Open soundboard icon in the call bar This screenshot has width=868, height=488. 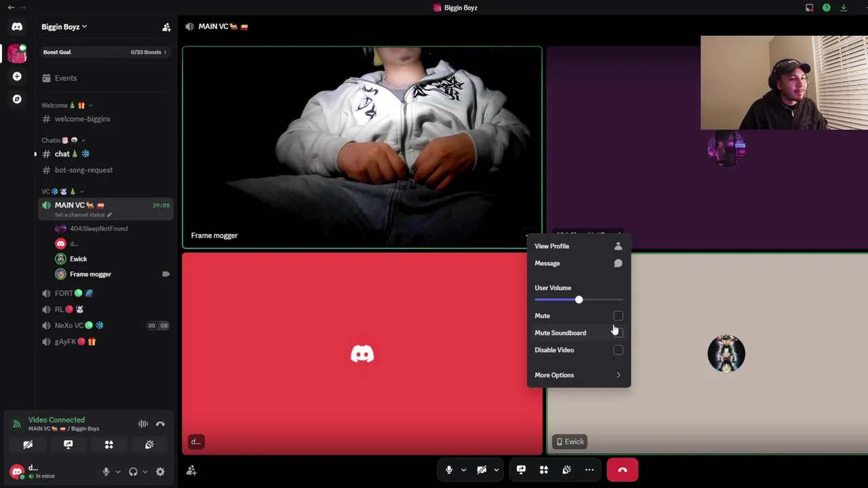(x=567, y=470)
